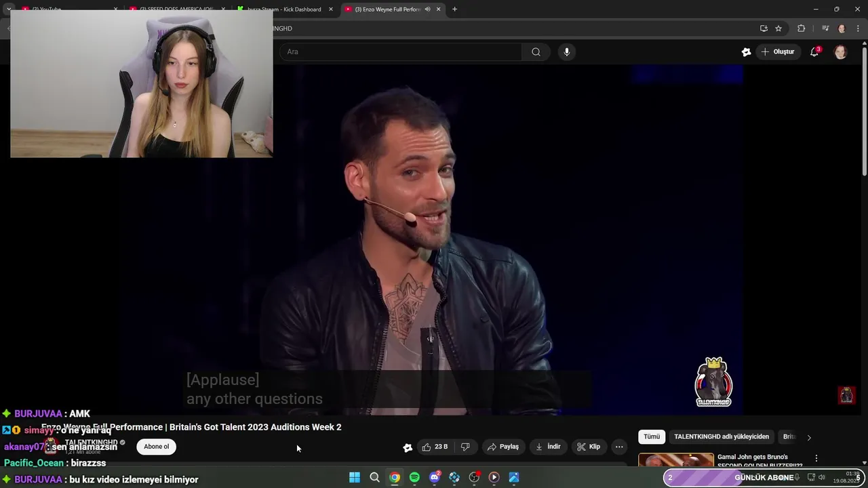Click the sparkle icon beside Oluştur
868x488 pixels.
(x=746, y=52)
